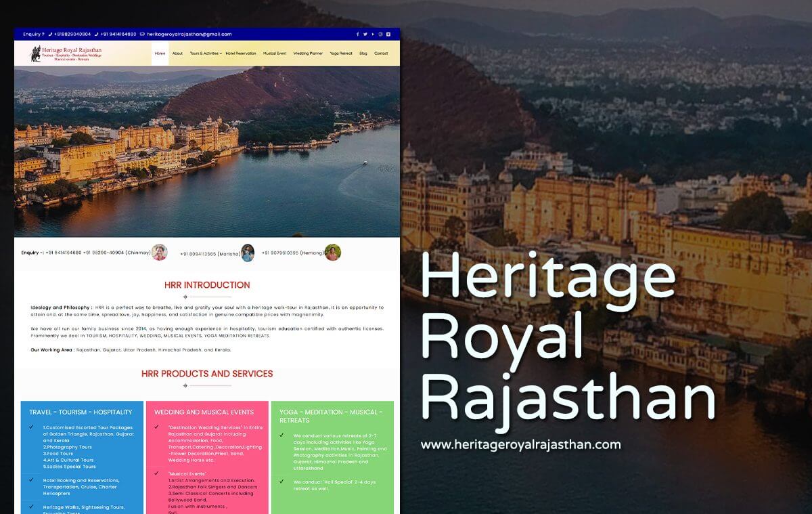Viewport: 812px width, 514px height.
Task: Open the Contact page
Action: click(381, 53)
